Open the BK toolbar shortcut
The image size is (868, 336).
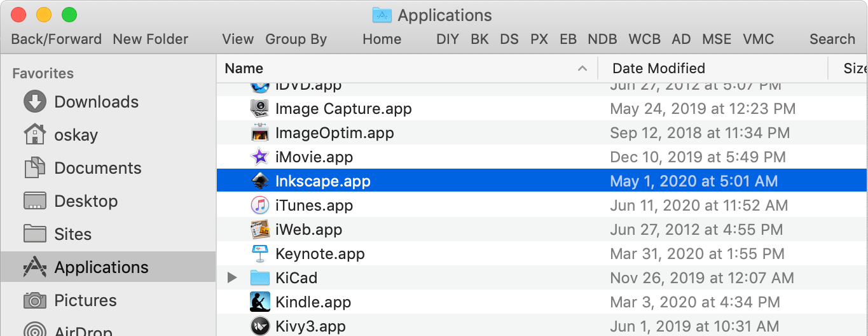click(x=480, y=39)
